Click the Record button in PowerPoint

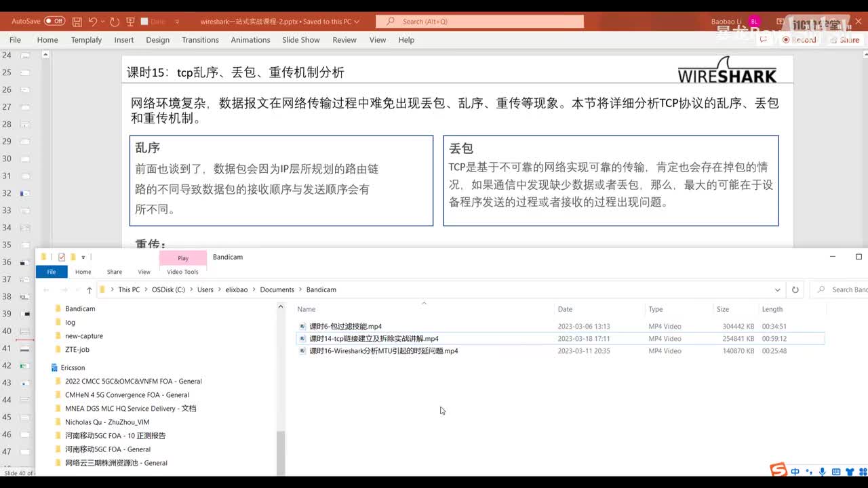click(800, 40)
